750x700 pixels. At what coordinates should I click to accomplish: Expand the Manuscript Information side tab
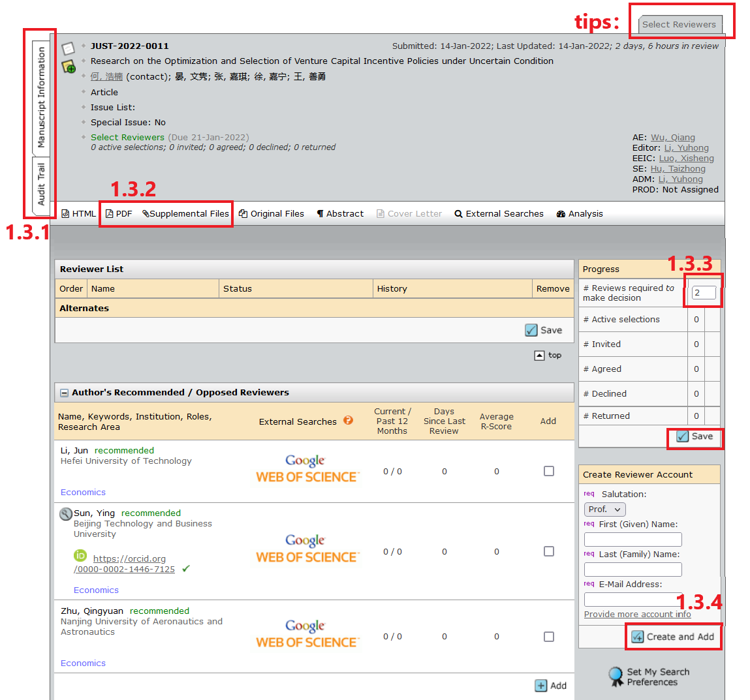click(x=41, y=97)
